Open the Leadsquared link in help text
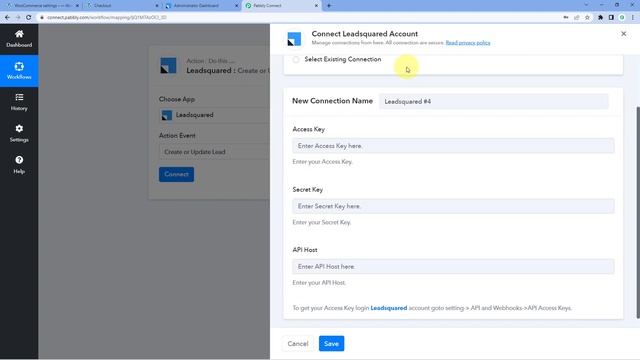The width and height of the screenshot is (640, 360). [x=389, y=308]
